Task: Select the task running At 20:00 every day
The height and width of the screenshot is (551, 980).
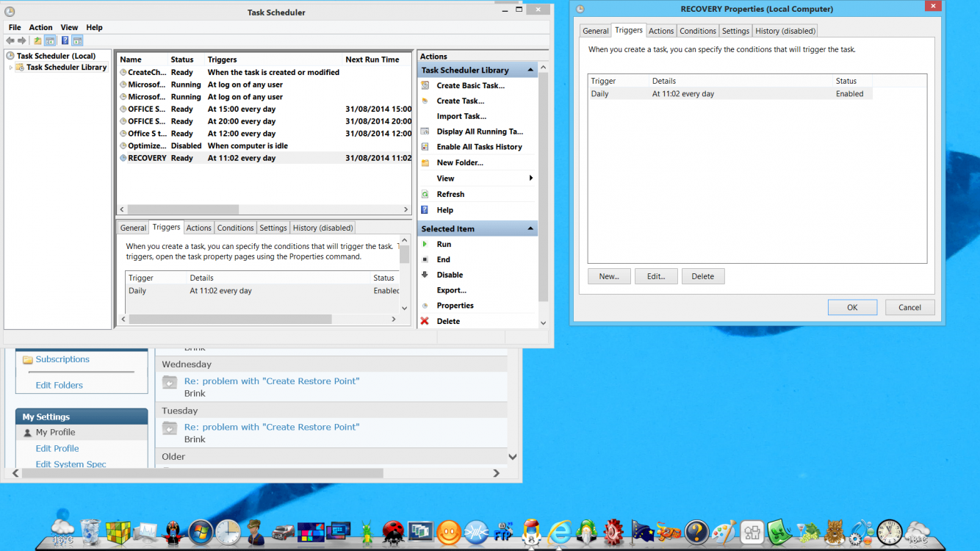Action: 264,121
